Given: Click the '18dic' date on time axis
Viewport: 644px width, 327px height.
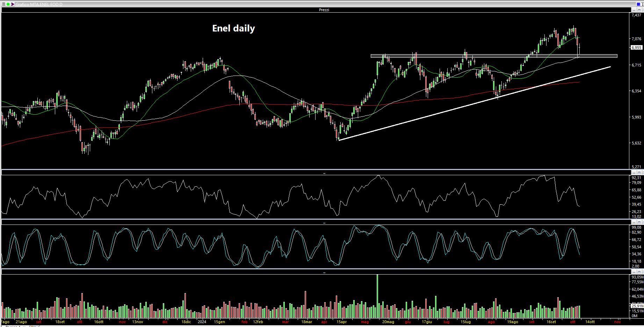Looking at the screenshot, I should (186, 322).
